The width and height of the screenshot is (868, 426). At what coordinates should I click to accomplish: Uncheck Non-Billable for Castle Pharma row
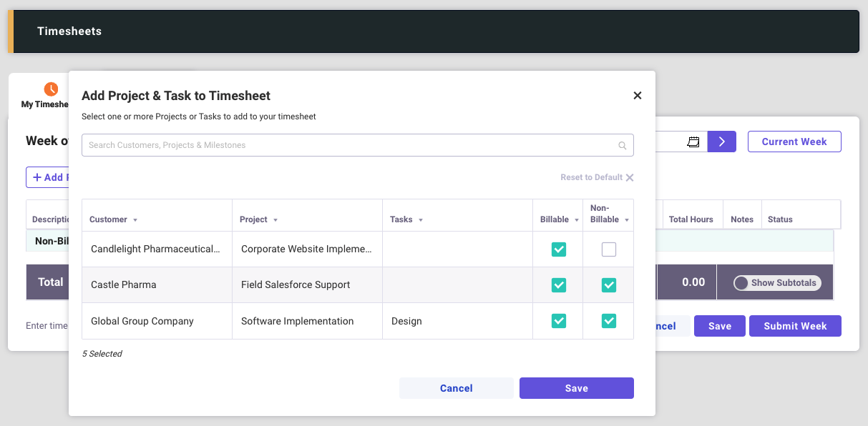click(x=608, y=285)
